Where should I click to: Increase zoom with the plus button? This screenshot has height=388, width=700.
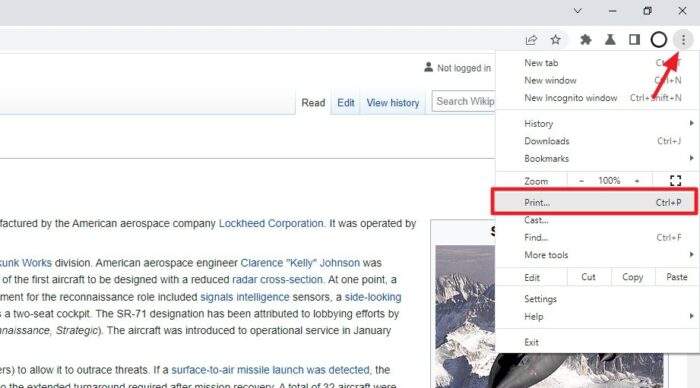pyautogui.click(x=637, y=181)
